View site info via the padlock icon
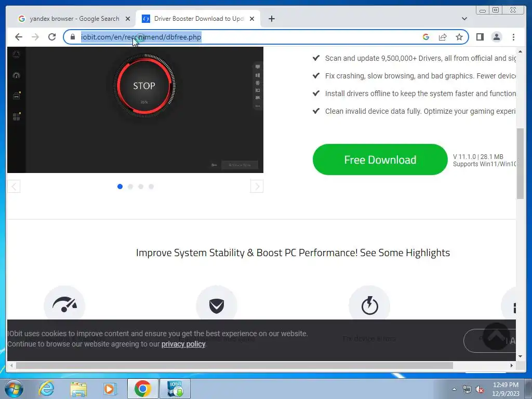 point(73,37)
